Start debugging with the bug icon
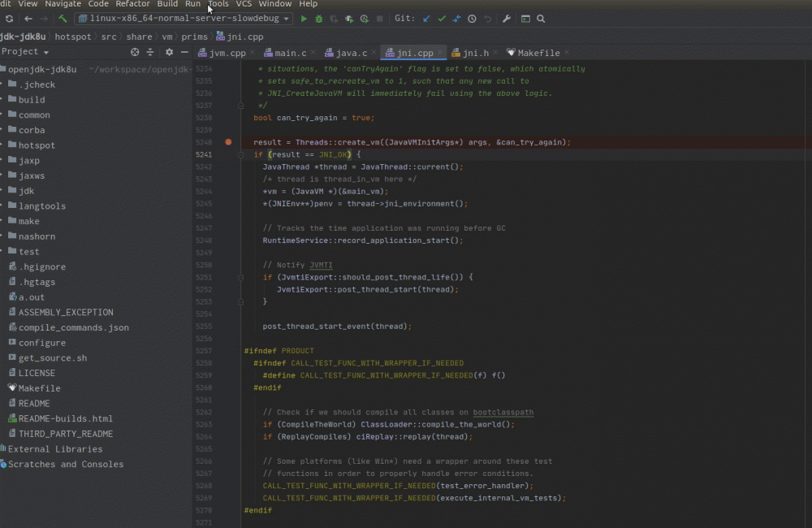The height and width of the screenshot is (528, 812). click(319, 19)
